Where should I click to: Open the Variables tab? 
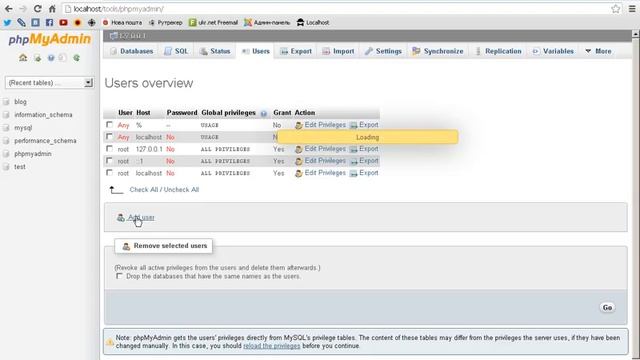click(553, 51)
